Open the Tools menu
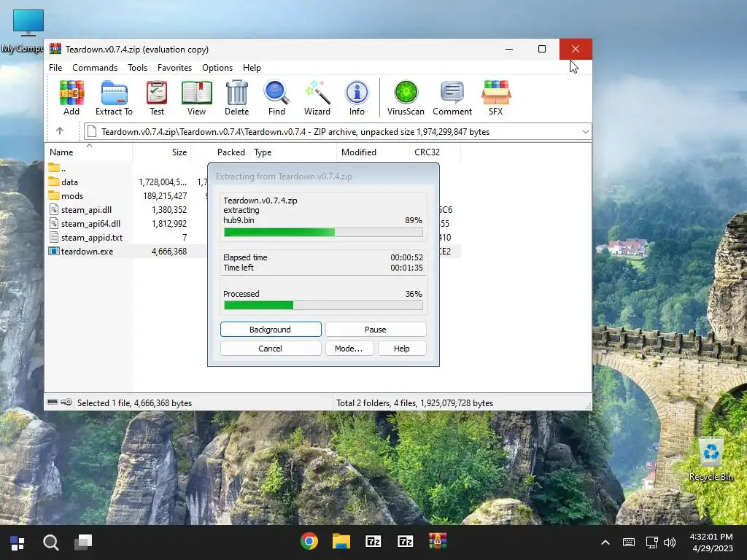 [x=137, y=68]
